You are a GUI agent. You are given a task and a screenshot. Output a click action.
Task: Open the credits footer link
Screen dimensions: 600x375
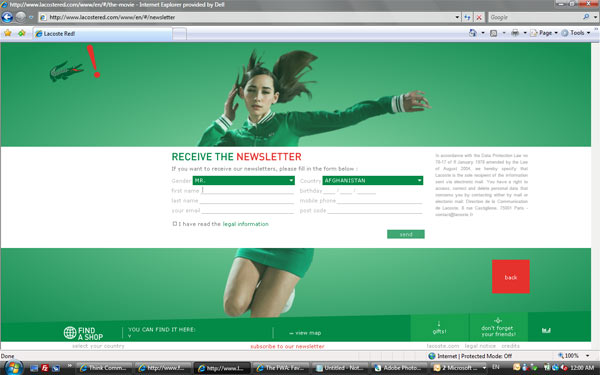coord(510,346)
